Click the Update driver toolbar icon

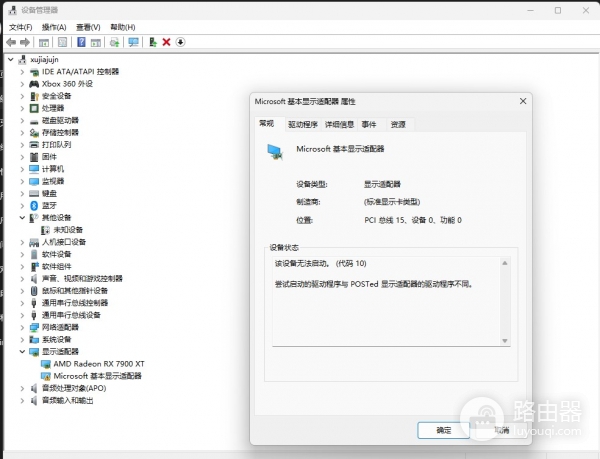click(x=152, y=42)
